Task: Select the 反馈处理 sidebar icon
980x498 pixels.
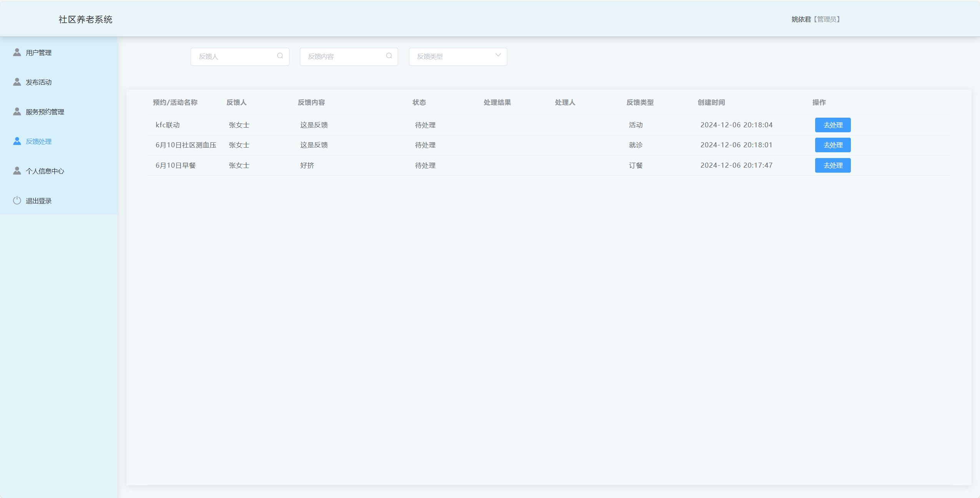Action: pos(17,141)
